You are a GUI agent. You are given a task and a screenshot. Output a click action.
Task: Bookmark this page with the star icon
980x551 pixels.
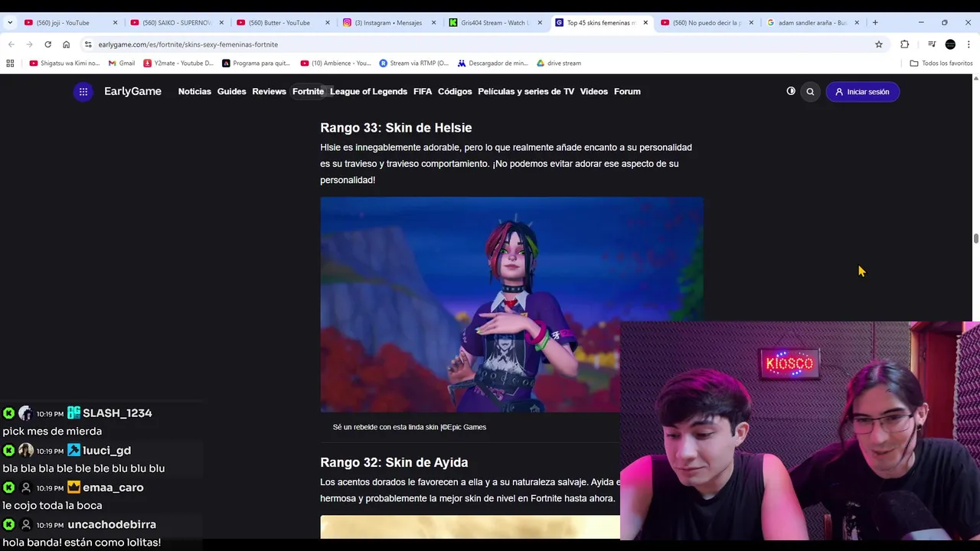click(879, 44)
